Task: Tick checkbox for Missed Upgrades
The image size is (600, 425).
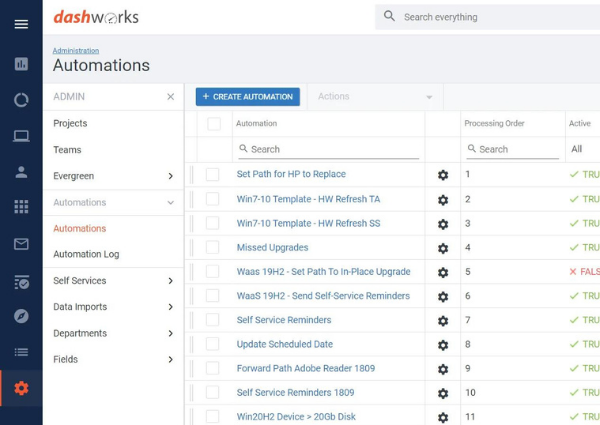Action: [212, 248]
